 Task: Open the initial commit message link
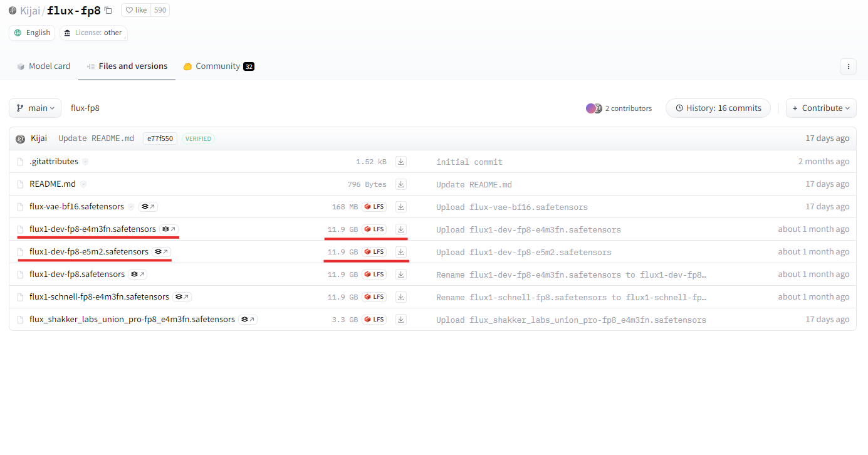469,162
